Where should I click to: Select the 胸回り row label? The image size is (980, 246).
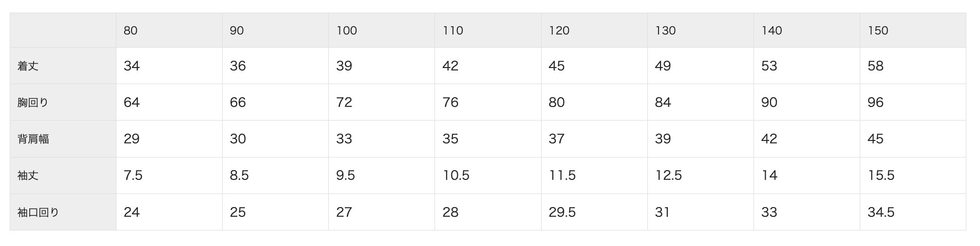coord(63,102)
